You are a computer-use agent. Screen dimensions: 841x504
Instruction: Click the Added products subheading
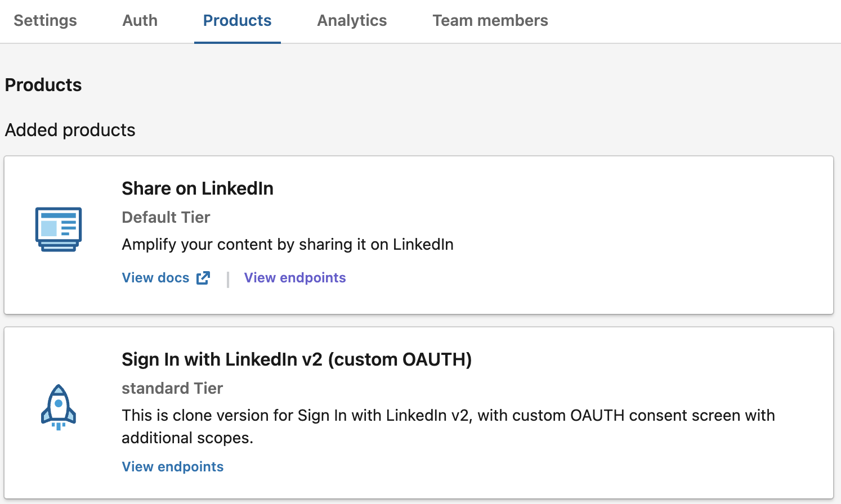pos(70,130)
